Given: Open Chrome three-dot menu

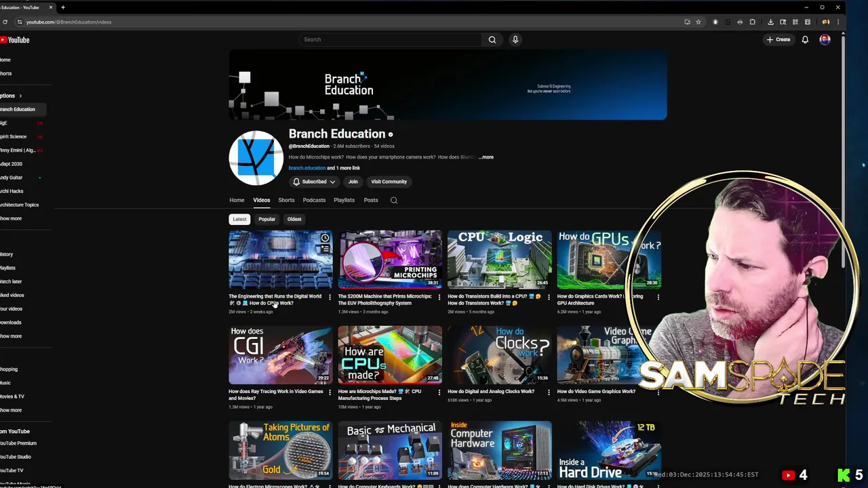Looking at the screenshot, I should (838, 22).
